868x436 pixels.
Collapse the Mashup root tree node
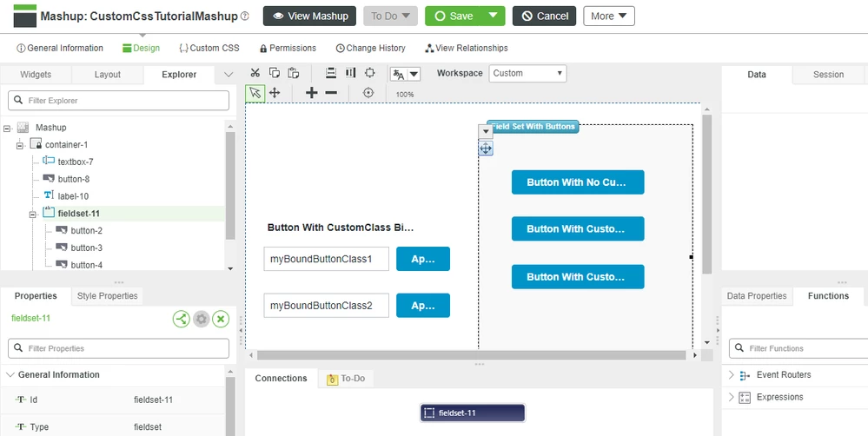(7, 129)
